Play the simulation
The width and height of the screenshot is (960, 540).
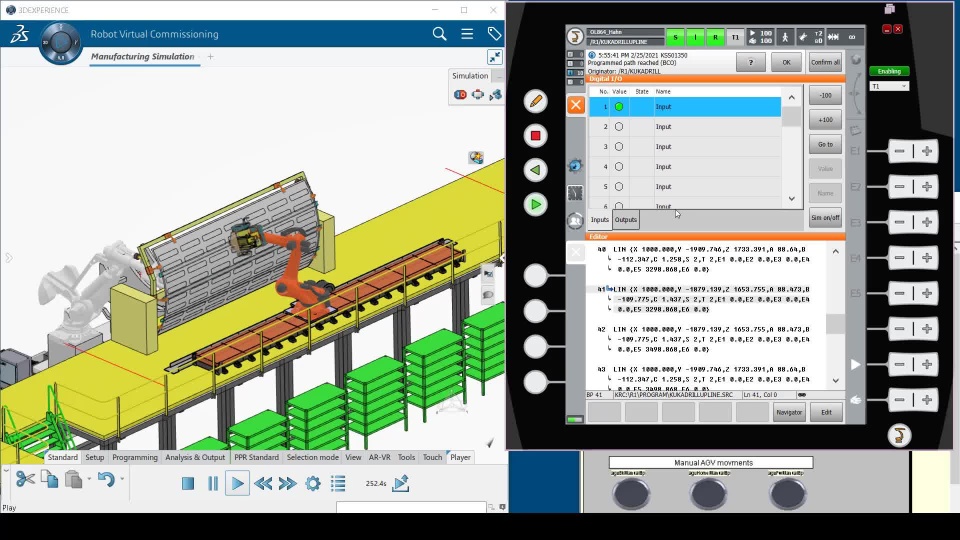[x=238, y=484]
